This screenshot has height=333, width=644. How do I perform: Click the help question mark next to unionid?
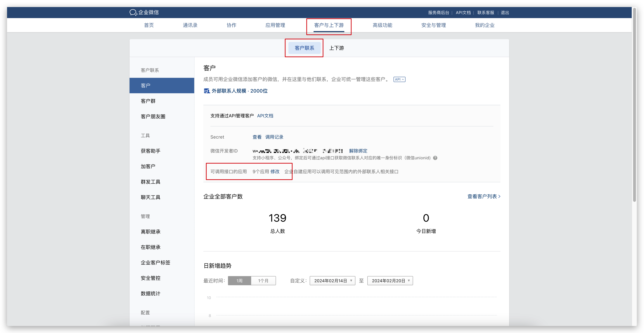tap(435, 158)
